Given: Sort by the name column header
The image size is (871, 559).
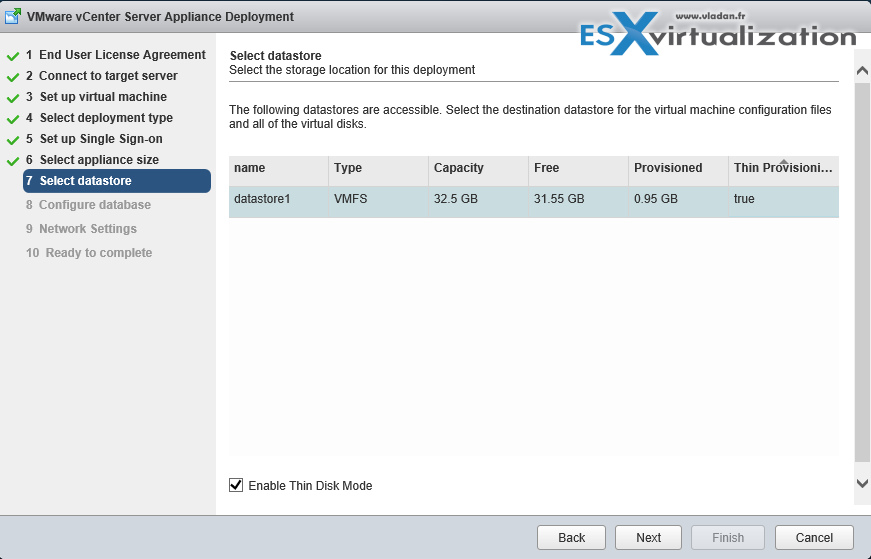Looking at the screenshot, I should click(278, 171).
